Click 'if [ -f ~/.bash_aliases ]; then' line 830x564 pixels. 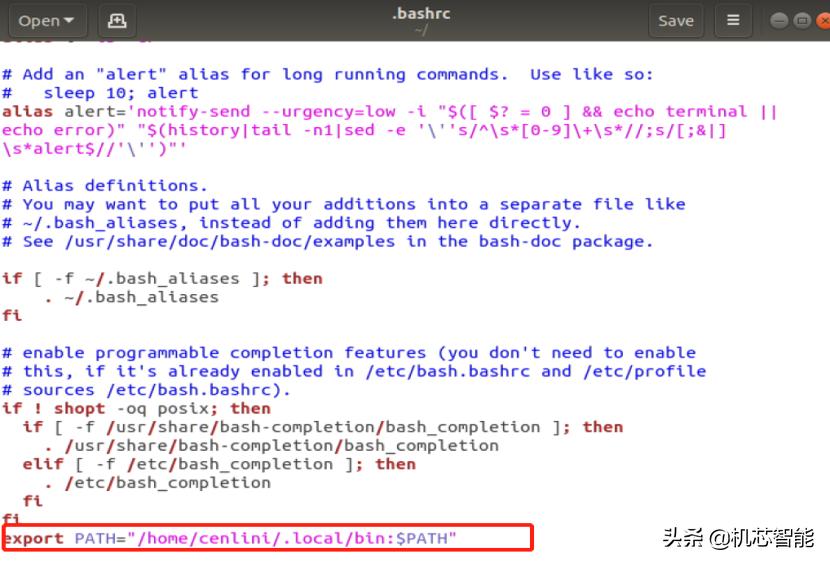pos(162,279)
